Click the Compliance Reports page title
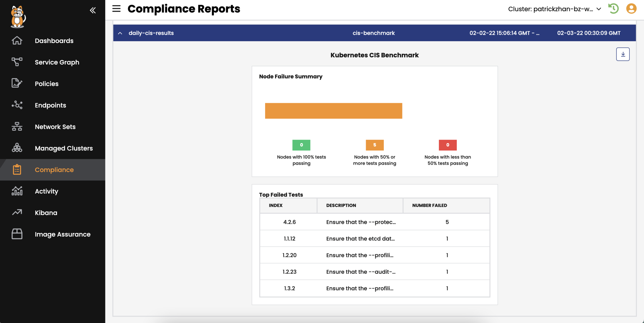The height and width of the screenshot is (323, 644). 184,9
